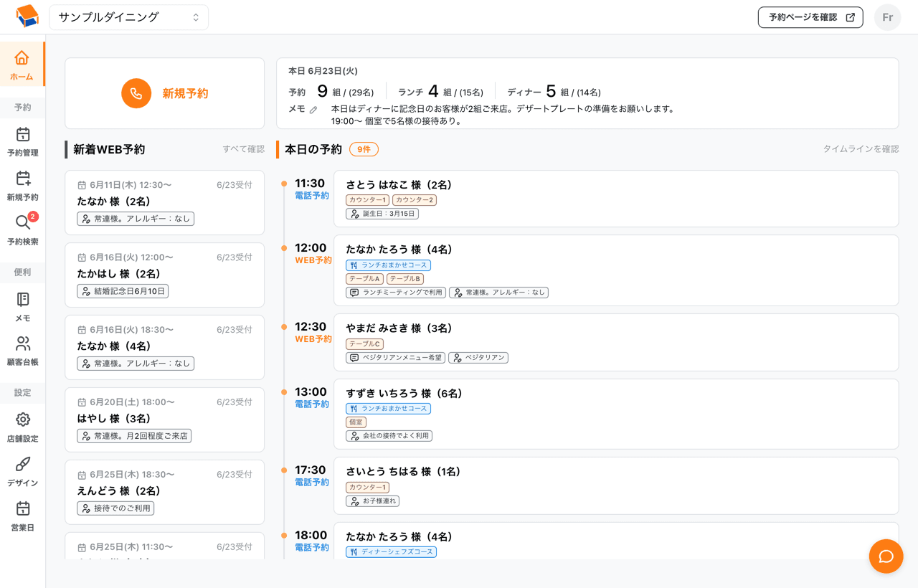
Task: Click タイムラインを確認 link
Action: pyautogui.click(x=861, y=149)
